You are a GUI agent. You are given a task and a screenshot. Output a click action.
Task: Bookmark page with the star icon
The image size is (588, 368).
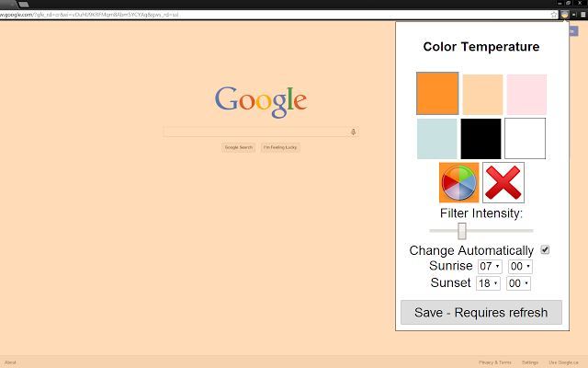point(554,15)
